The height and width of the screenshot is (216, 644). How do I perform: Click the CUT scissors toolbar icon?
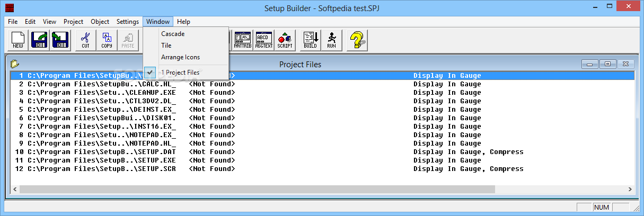85,40
